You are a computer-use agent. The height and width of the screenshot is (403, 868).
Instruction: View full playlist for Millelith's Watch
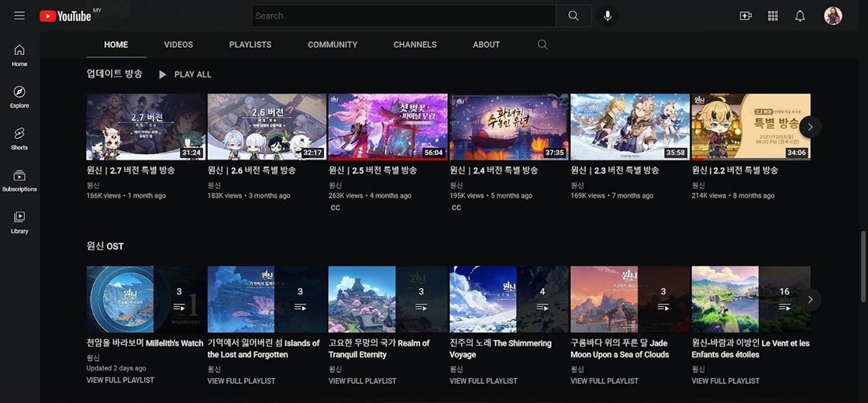pyautogui.click(x=120, y=381)
